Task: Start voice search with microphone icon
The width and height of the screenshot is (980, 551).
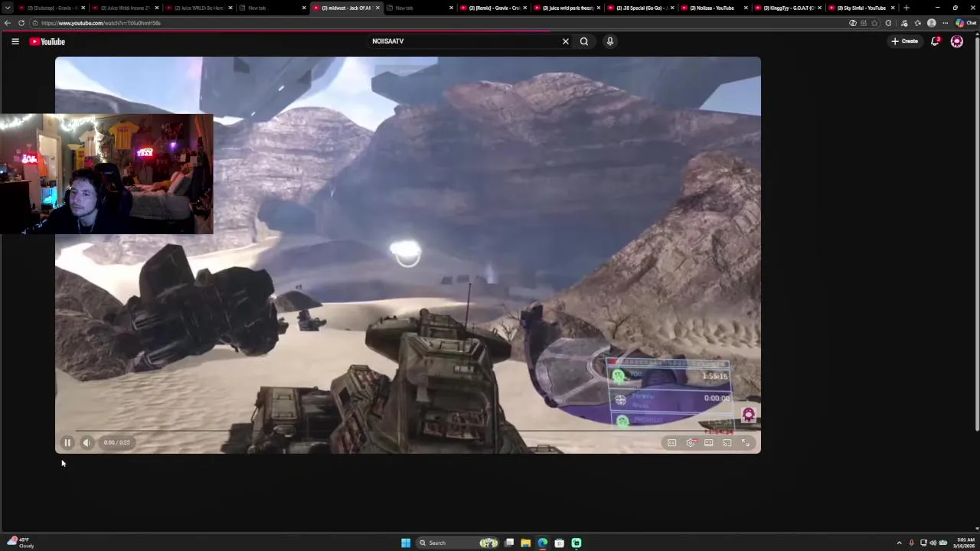Action: click(610, 41)
